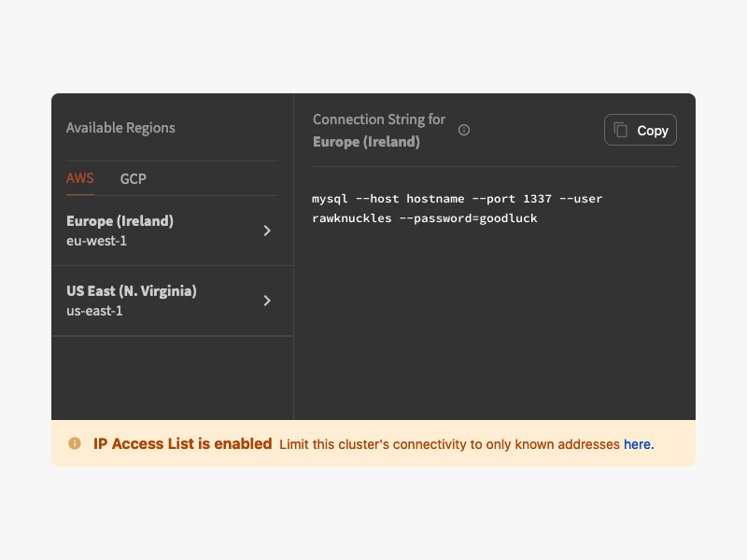Click the IP Access List is enabled text
This screenshot has width=747, height=560.
[182, 444]
